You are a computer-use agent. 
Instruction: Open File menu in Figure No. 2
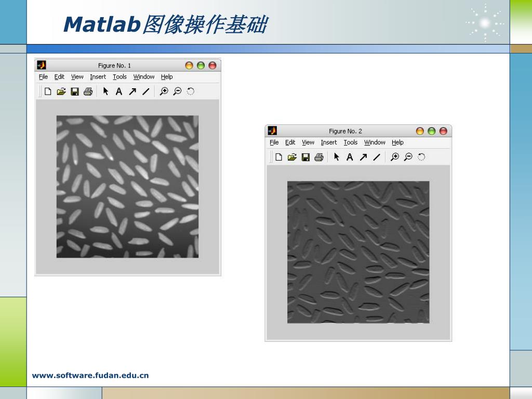coord(274,142)
